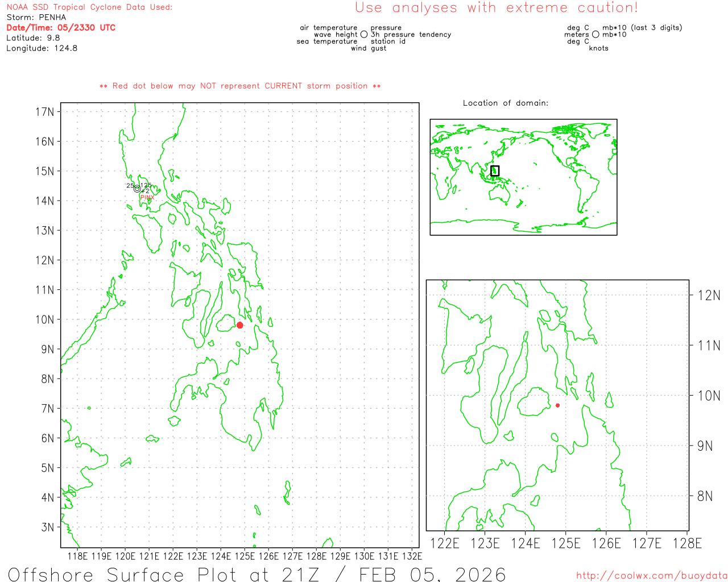Click the world domain locator map
Viewport: 728px width, 582px height.
523,177
